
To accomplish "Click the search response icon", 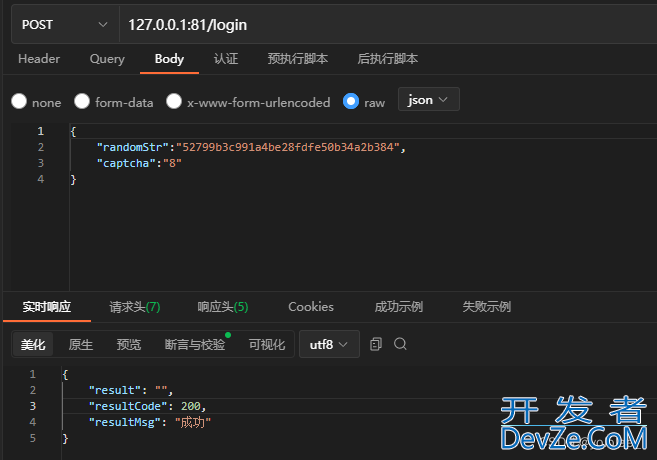I will pyautogui.click(x=400, y=344).
